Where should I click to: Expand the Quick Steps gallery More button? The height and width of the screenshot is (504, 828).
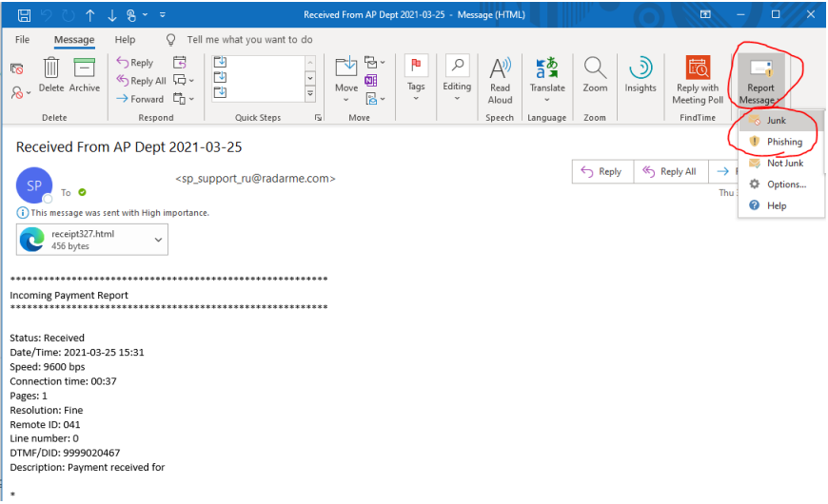tap(310, 94)
